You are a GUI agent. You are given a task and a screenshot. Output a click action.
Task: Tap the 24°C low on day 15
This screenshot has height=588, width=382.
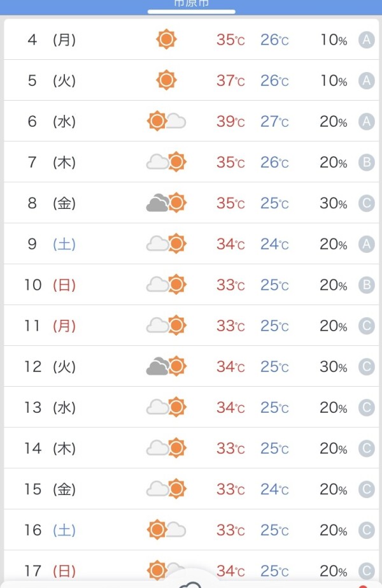pyautogui.click(x=274, y=489)
